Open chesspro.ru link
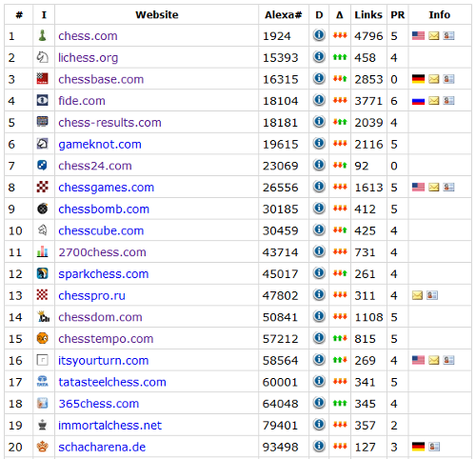476x459 pixels. tap(91, 295)
